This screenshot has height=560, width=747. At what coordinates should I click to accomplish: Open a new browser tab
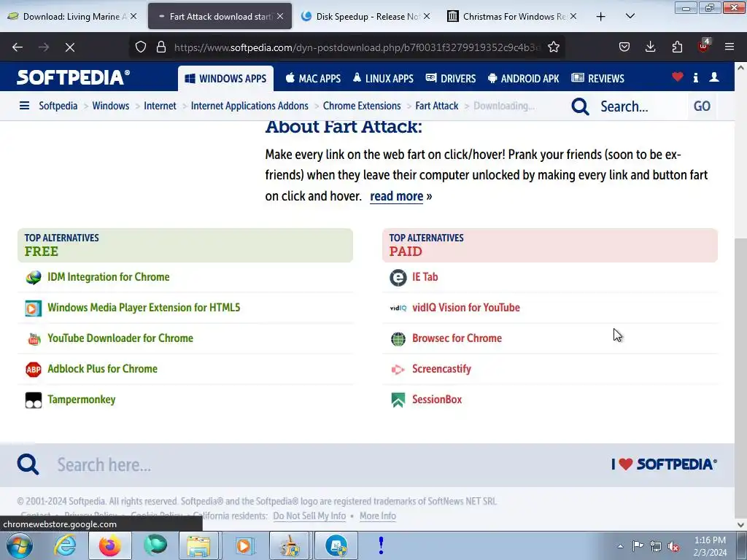click(x=601, y=17)
